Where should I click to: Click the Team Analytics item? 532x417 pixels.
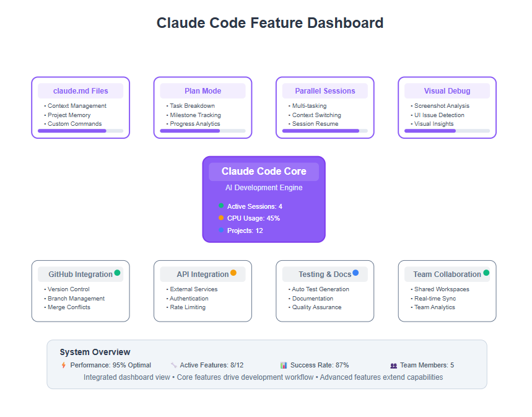[x=434, y=307]
